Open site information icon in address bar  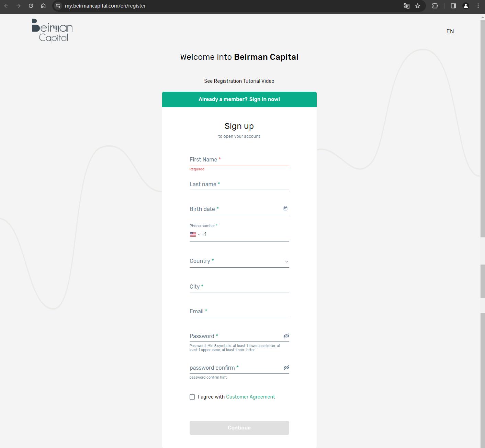pyautogui.click(x=58, y=6)
